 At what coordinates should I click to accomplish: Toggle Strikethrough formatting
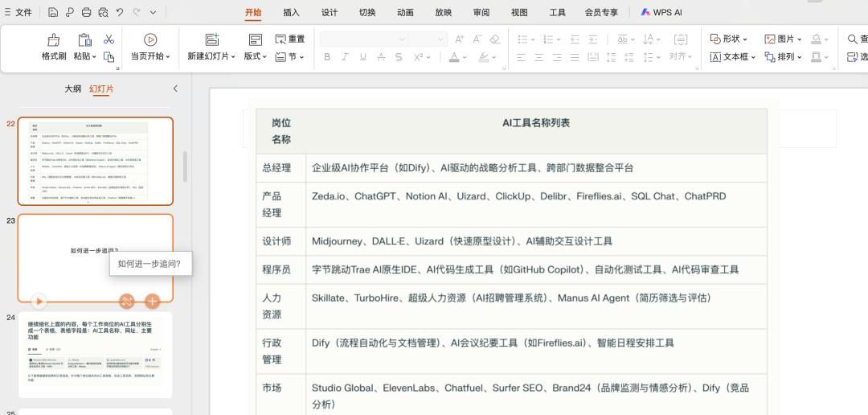(380, 56)
